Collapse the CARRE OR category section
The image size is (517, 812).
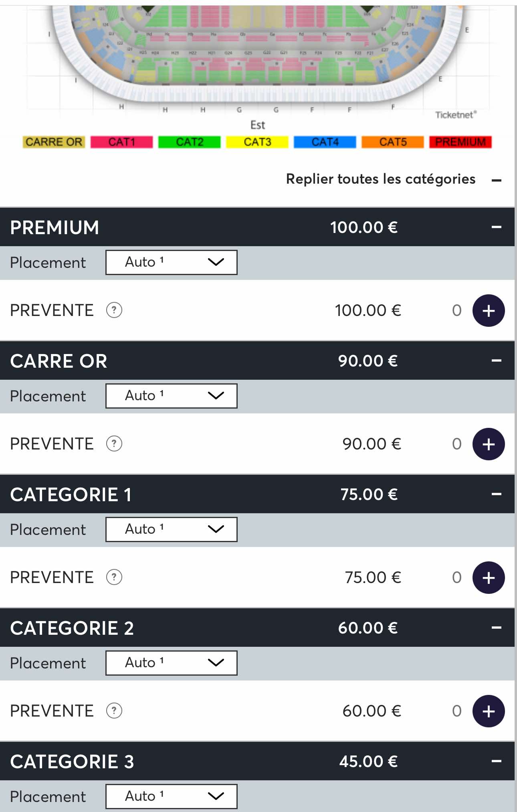tap(496, 361)
